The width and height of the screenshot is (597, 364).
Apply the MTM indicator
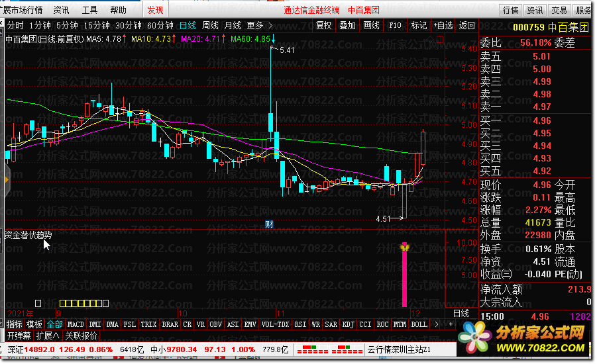400,324
